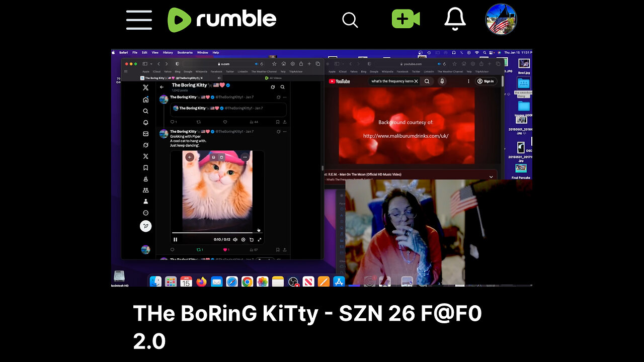644x362 pixels.
Task: Play the Boring Kitty stream video
Action: click(x=321, y=167)
